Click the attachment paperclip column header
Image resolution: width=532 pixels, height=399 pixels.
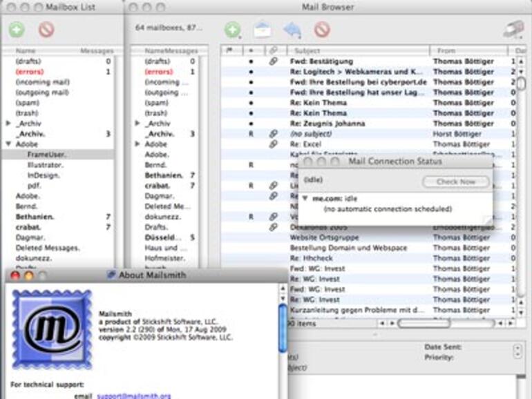(273, 50)
